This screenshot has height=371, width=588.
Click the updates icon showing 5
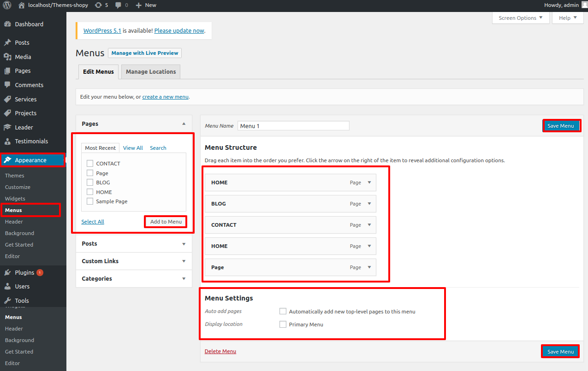pos(98,5)
